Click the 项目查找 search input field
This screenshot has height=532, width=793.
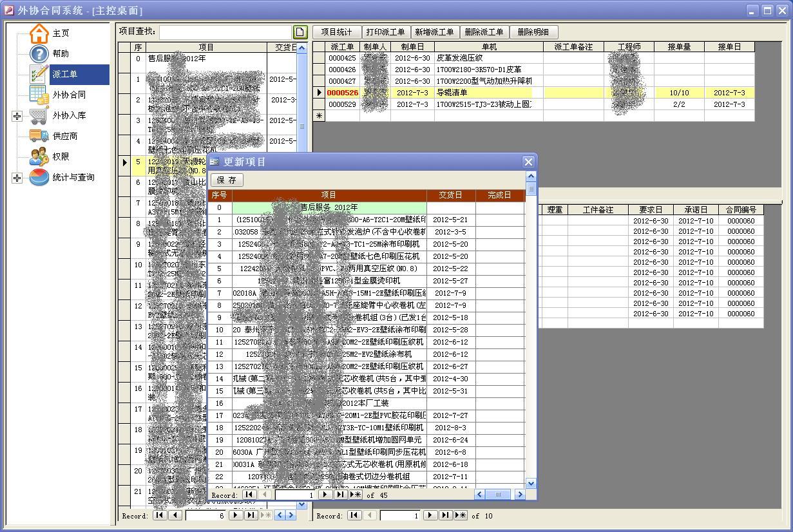click(225, 32)
